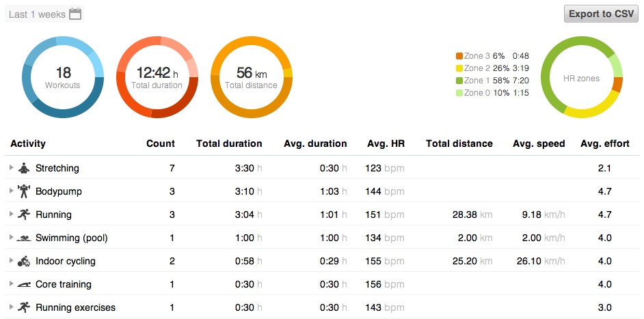Sort table by Total duration column
644x319 pixels.
click(229, 143)
